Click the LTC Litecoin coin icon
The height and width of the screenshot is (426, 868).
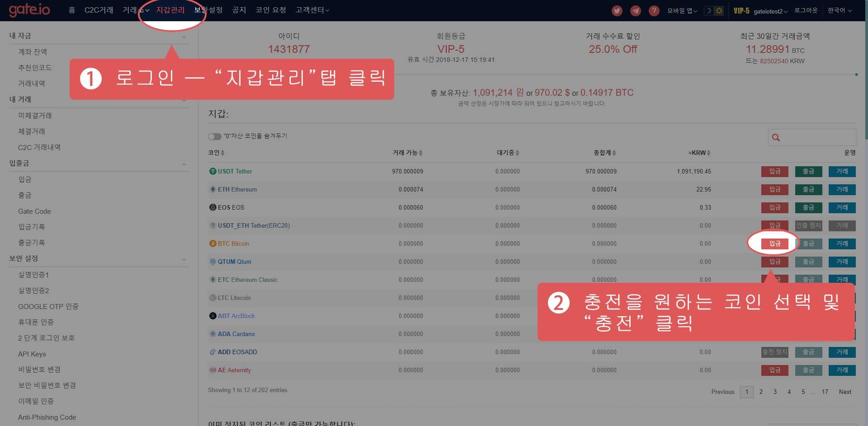click(x=212, y=298)
